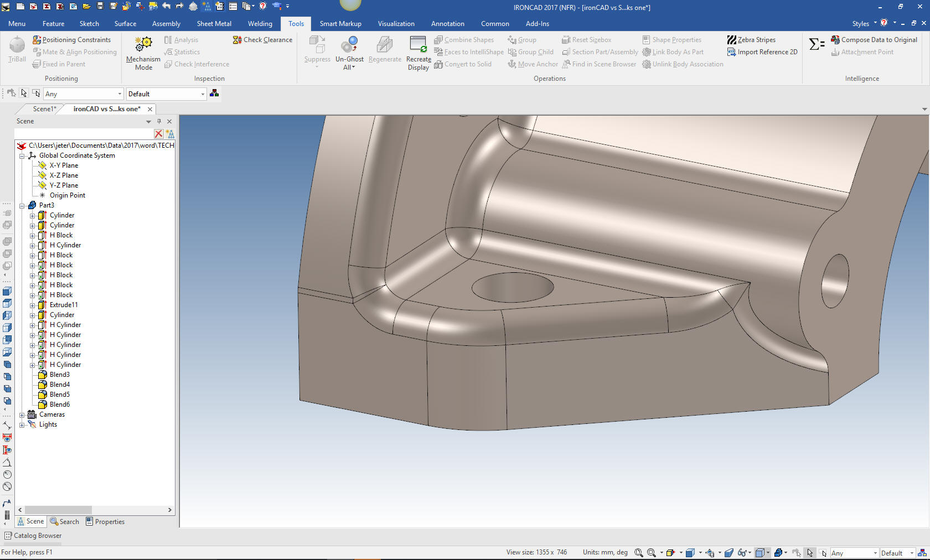Click the zoom magnifier in status bar

coord(638,553)
